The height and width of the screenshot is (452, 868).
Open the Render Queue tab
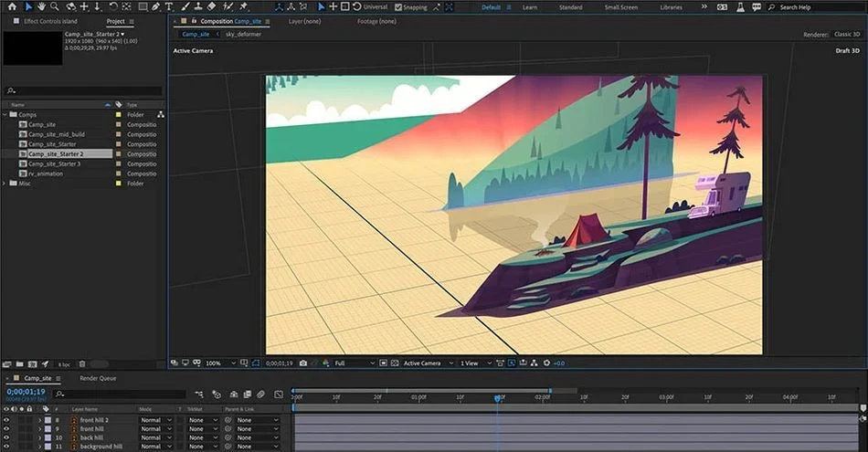[x=98, y=378]
